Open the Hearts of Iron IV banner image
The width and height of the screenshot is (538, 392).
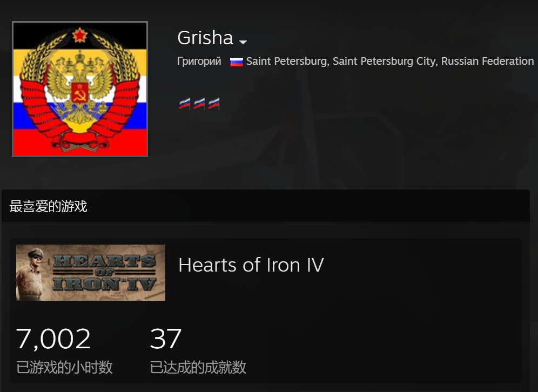click(91, 273)
